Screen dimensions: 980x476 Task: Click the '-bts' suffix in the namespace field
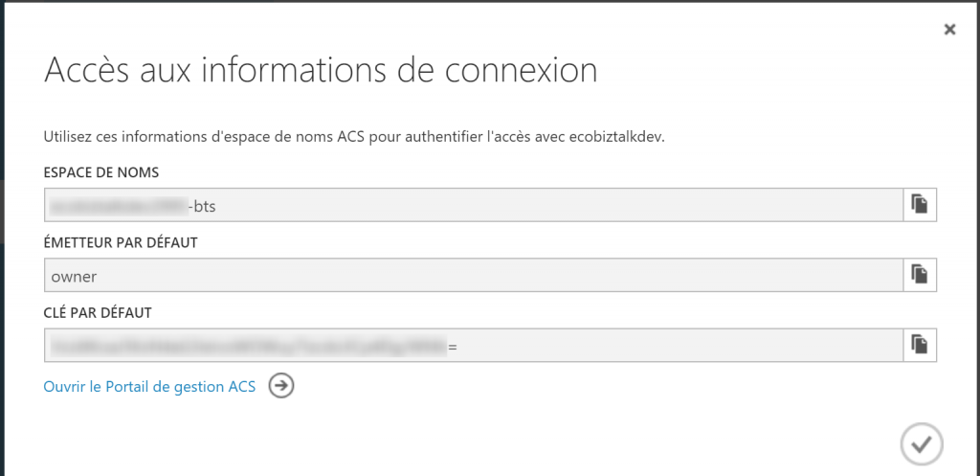[x=212, y=205]
